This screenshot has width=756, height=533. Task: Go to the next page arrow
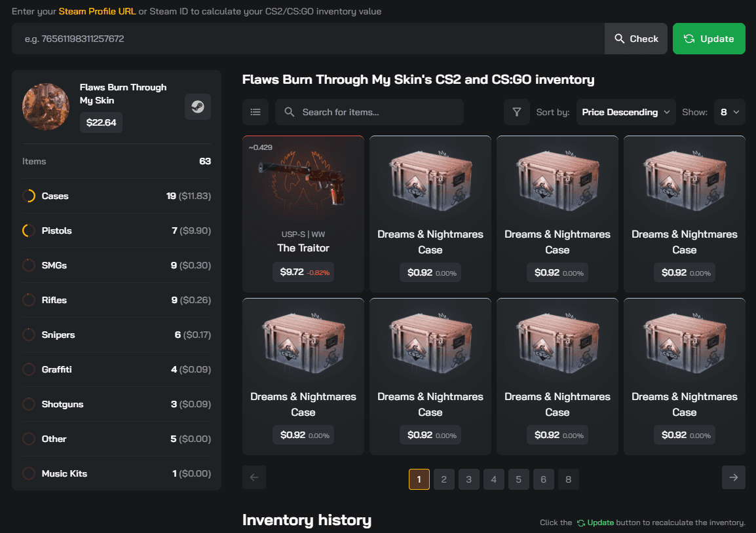tap(734, 477)
